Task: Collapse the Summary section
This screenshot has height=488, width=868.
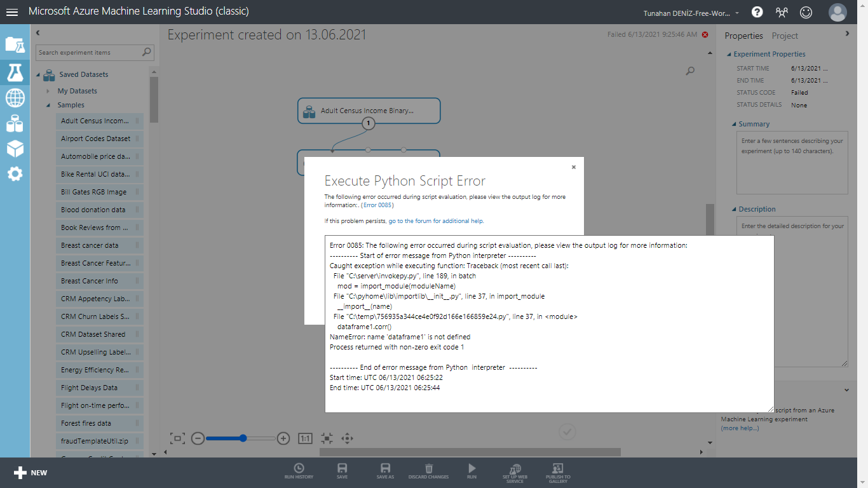Action: coord(733,125)
